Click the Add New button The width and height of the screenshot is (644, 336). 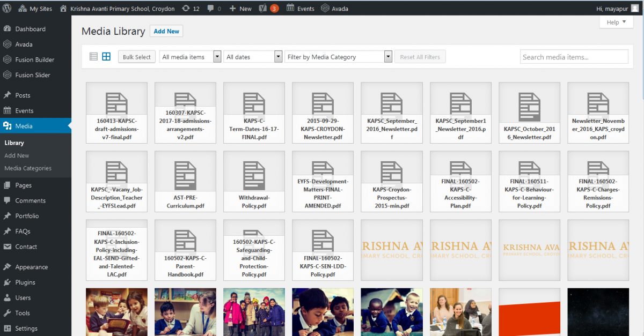[166, 31]
